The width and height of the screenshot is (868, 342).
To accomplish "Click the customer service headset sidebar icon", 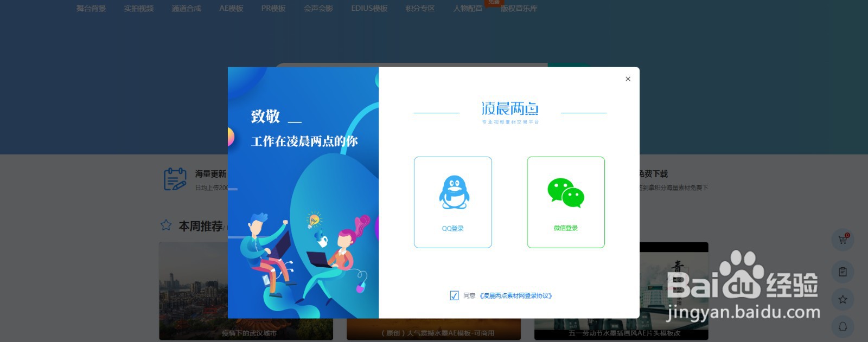I will coord(843,326).
